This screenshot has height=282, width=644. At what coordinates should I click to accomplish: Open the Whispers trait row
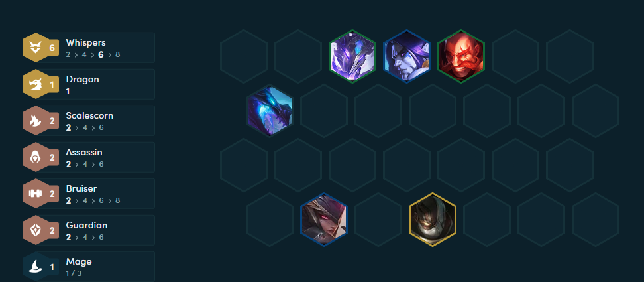tap(89, 48)
